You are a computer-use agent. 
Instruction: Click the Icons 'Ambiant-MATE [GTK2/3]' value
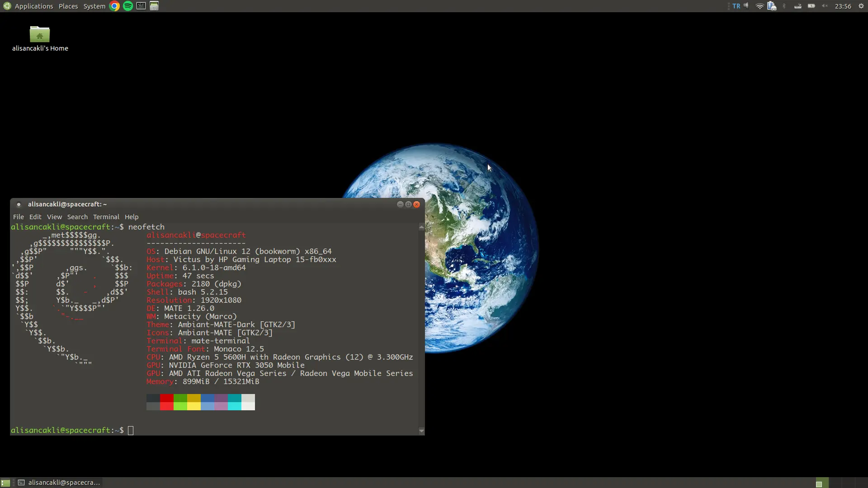(225, 333)
